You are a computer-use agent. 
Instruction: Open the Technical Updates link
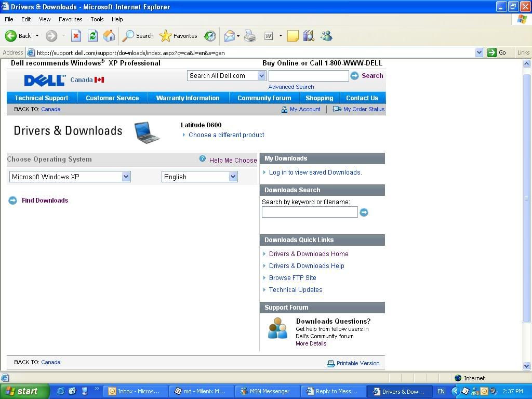point(296,290)
